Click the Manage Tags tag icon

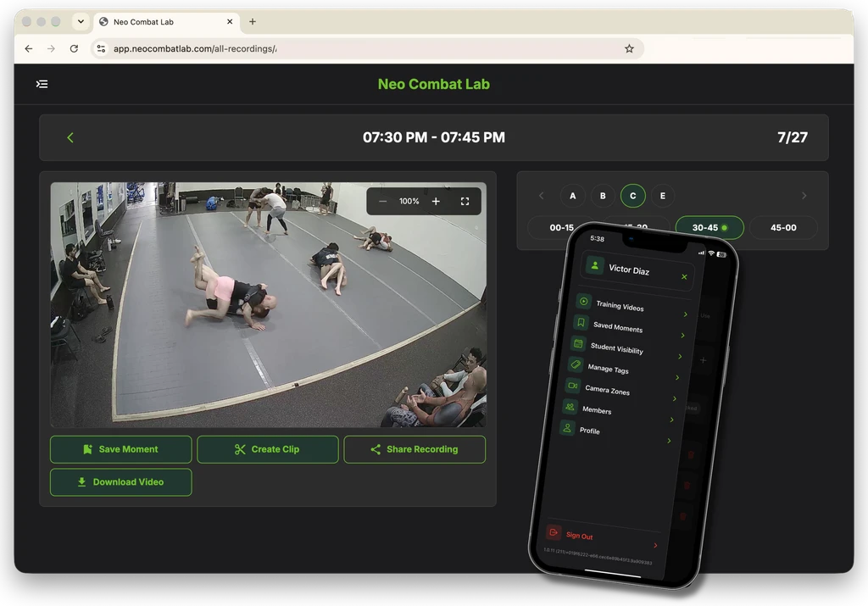pos(576,364)
